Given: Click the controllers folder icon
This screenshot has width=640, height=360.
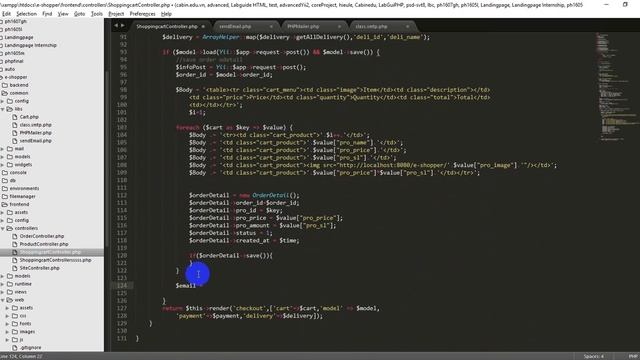Looking at the screenshot, I should click(10, 228).
